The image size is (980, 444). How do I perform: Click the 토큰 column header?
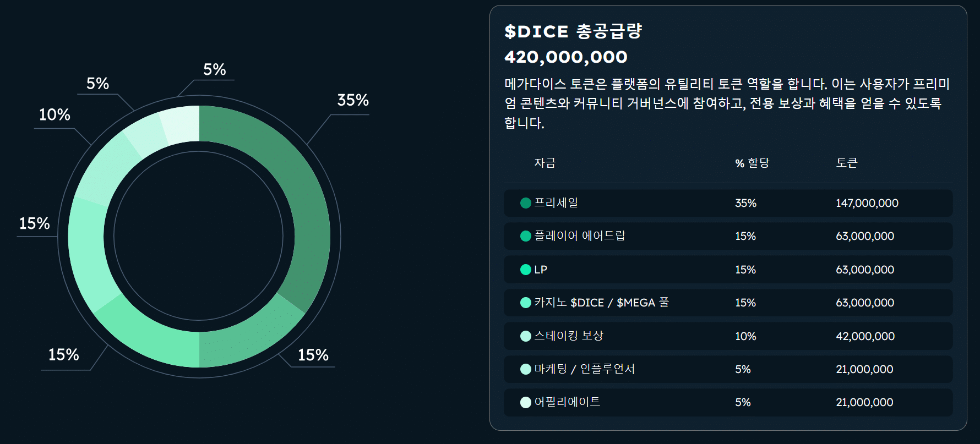846,163
